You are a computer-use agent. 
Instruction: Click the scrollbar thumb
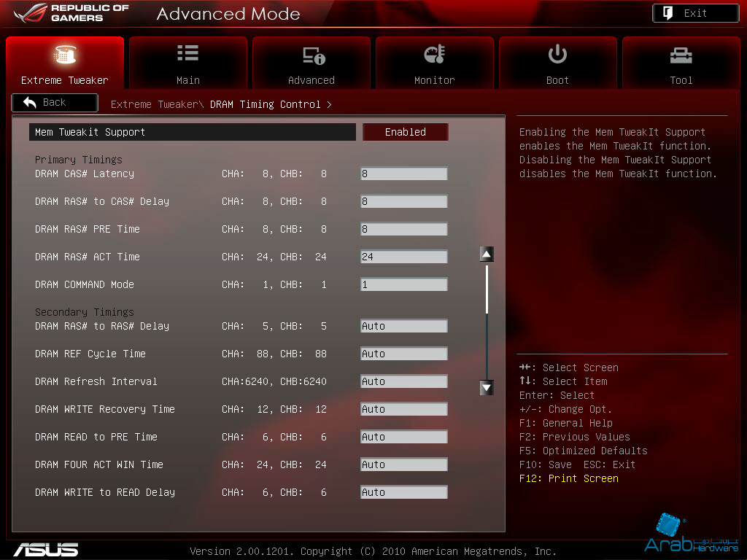tap(487, 289)
